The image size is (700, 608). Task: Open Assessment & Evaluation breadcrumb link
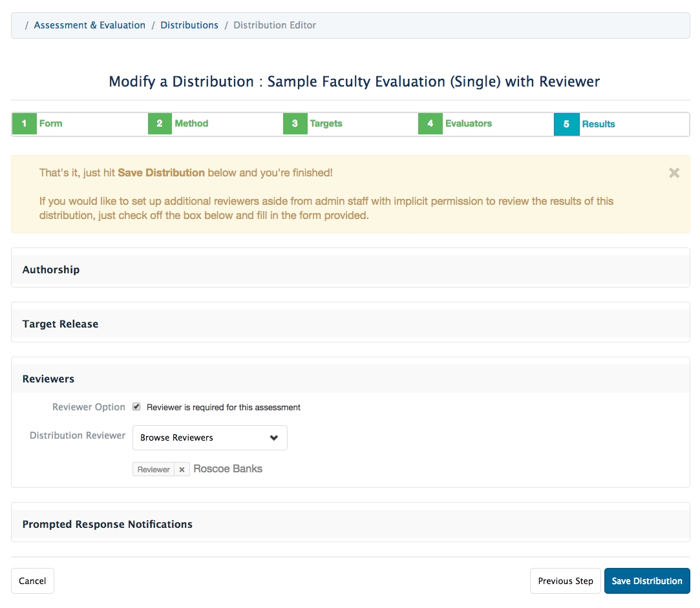[89, 25]
